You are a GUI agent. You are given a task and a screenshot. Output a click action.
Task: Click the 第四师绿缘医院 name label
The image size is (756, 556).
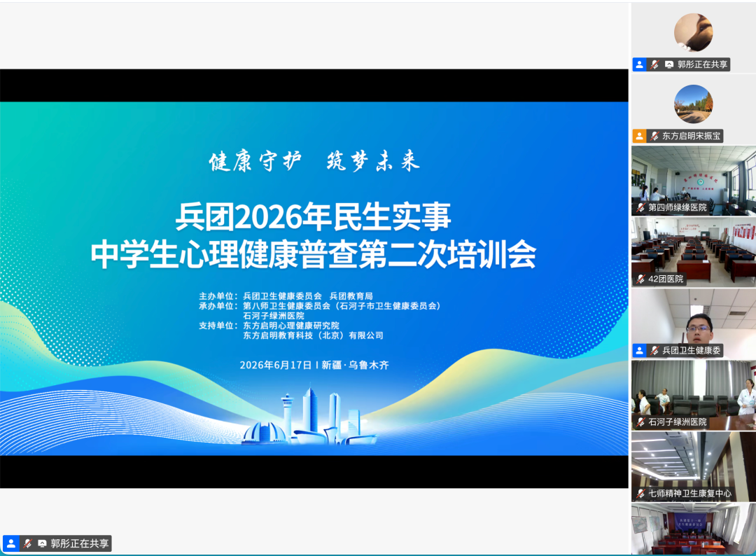point(678,207)
